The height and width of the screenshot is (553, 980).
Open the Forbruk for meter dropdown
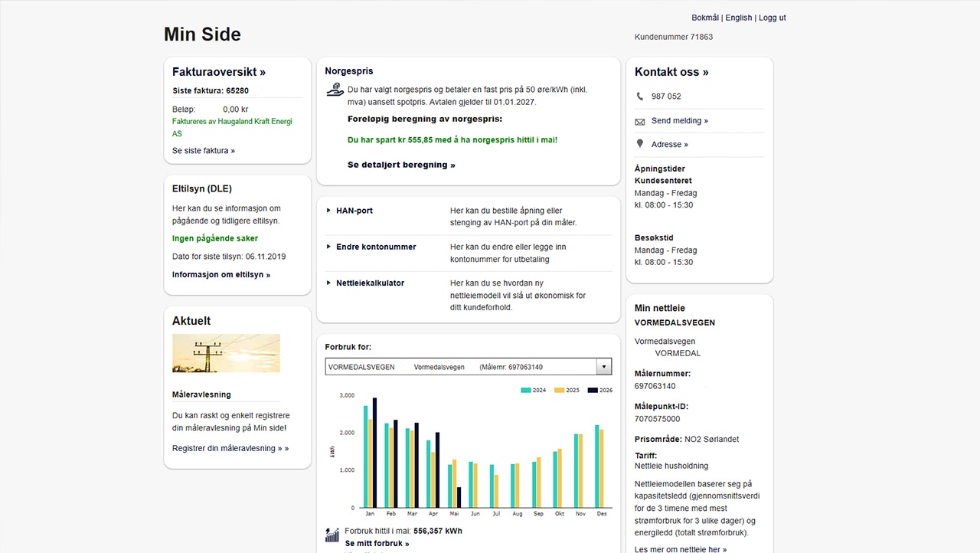(x=469, y=367)
